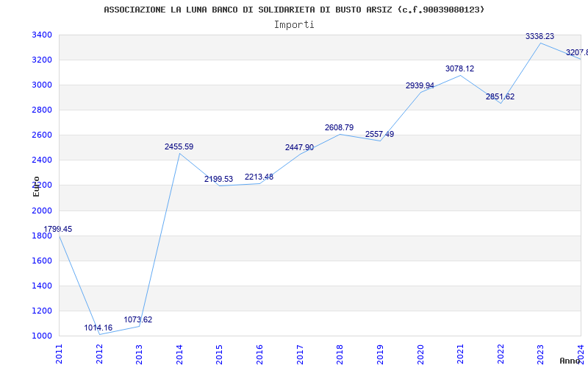The image size is (588, 368).
Task: Click the data label 2213.48
Action: coord(259,177)
